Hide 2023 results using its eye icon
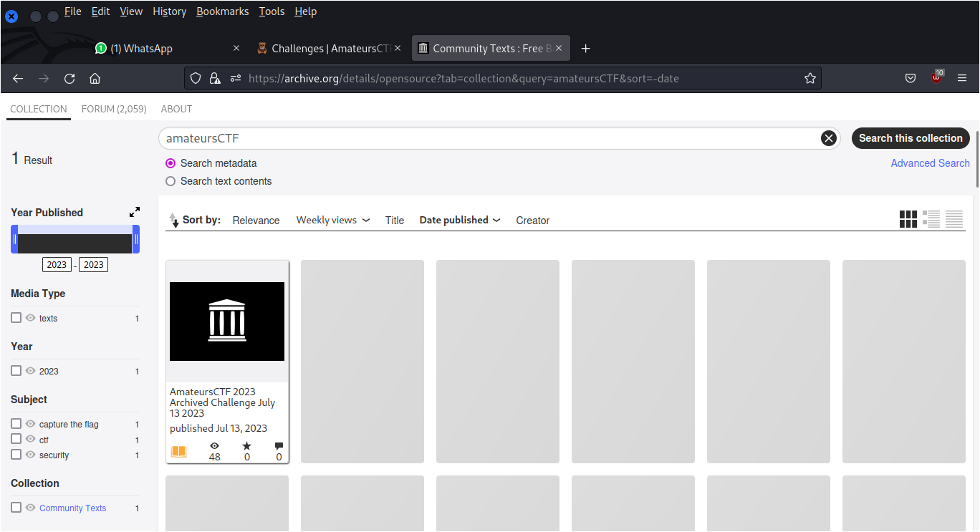980x532 pixels. tap(31, 370)
